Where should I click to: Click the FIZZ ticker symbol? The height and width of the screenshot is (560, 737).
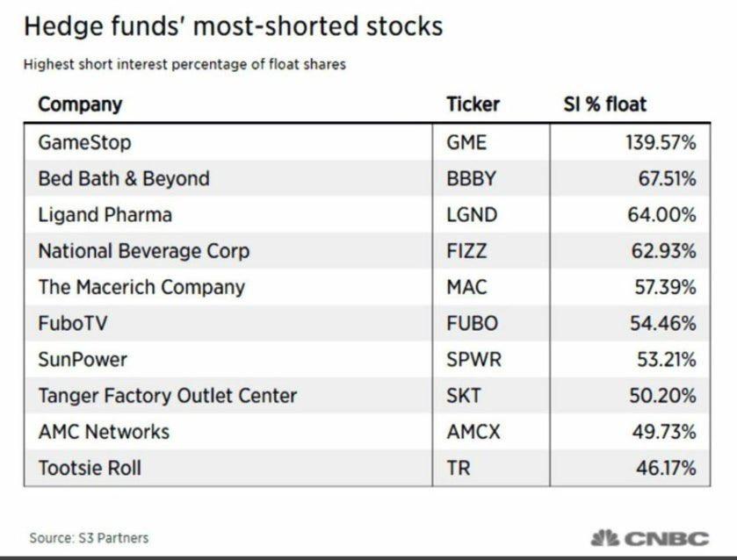pyautogui.click(x=466, y=251)
